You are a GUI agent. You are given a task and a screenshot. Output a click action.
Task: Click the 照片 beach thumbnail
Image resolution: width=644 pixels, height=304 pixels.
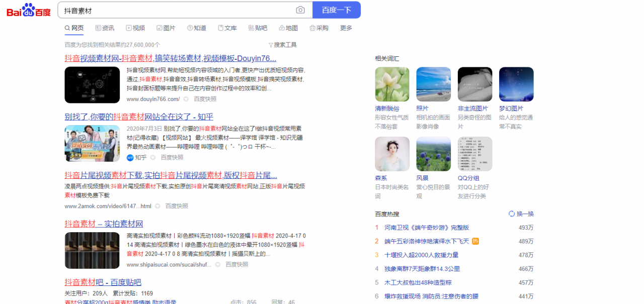point(433,84)
